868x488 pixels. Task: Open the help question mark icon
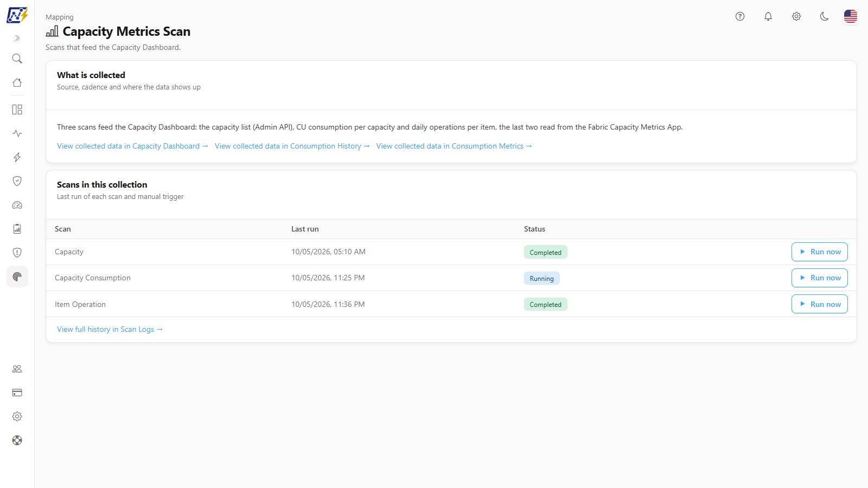pyautogui.click(x=740, y=16)
